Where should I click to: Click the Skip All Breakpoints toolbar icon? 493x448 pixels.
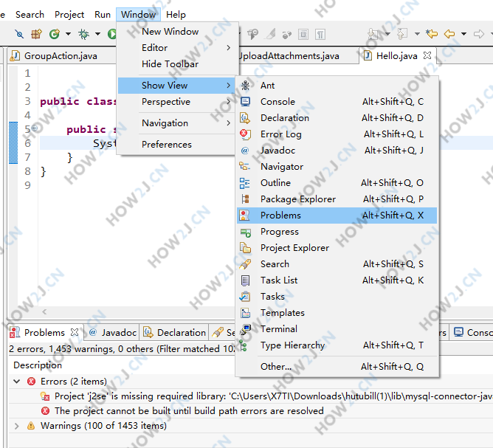tap(19, 34)
